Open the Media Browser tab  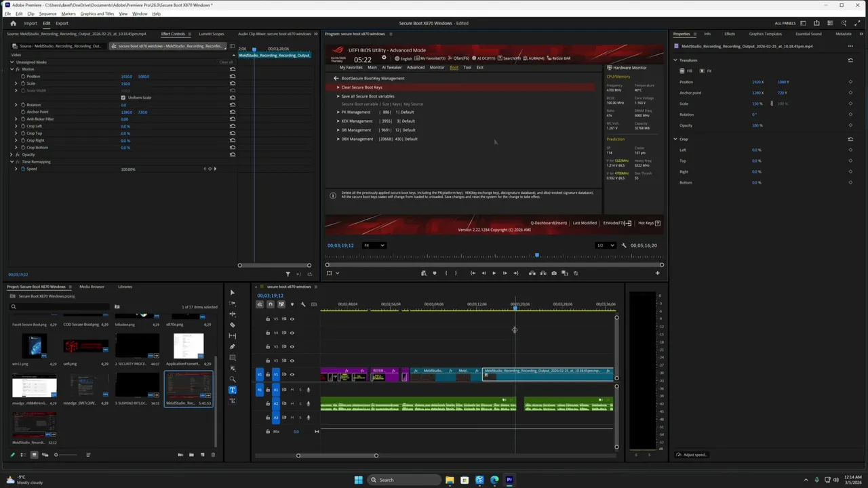click(x=92, y=287)
